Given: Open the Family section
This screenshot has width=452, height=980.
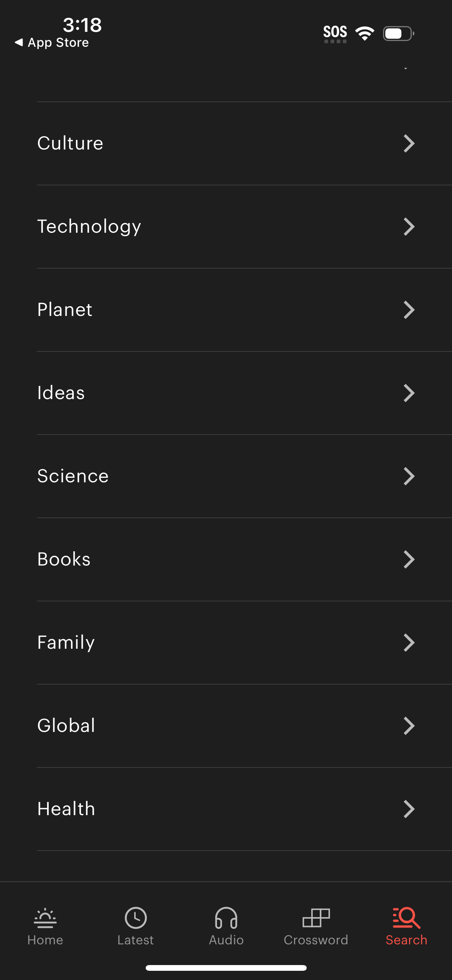Looking at the screenshot, I should click(x=66, y=643).
